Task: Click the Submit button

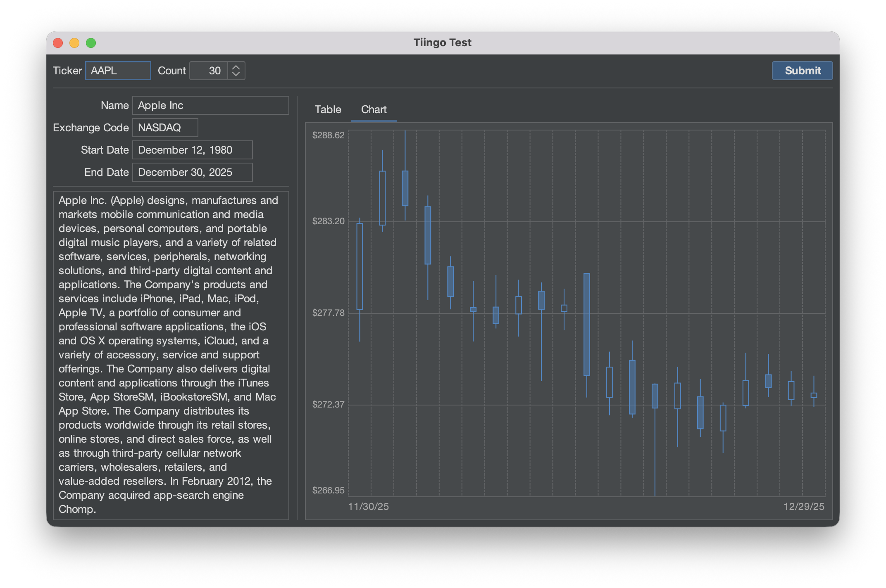Action: click(802, 71)
